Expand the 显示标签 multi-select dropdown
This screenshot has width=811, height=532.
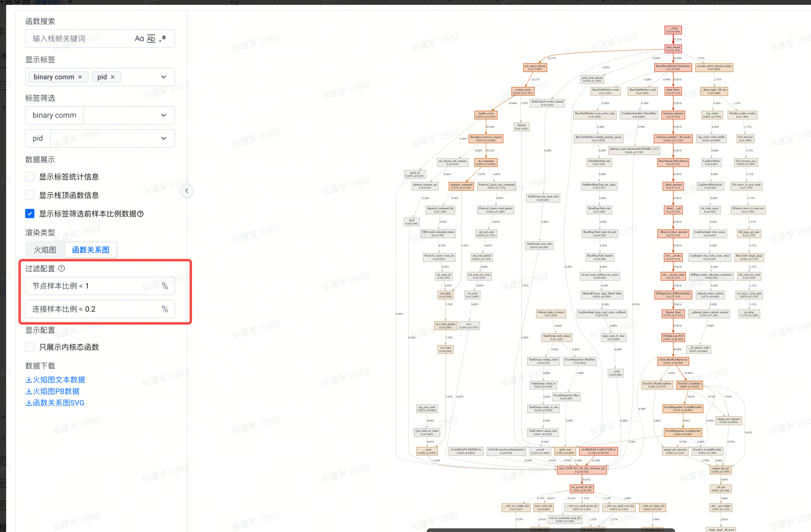[x=163, y=77]
